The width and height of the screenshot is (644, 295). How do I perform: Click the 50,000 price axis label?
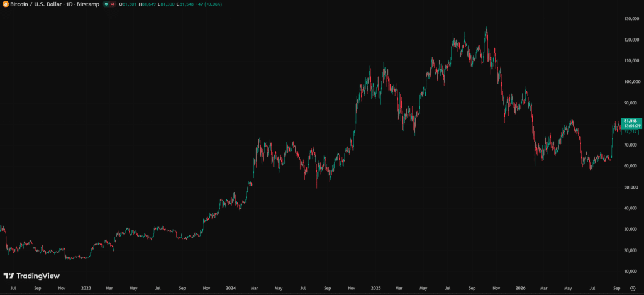click(x=631, y=187)
